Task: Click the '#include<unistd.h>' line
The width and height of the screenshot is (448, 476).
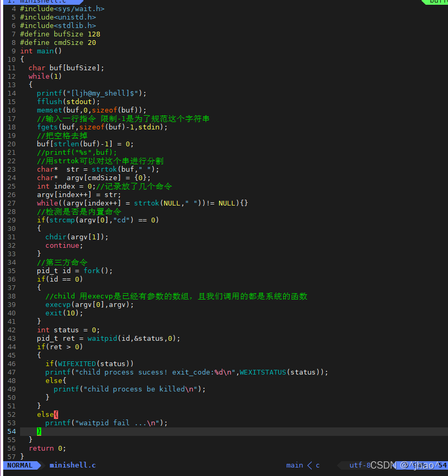Action: tap(58, 17)
